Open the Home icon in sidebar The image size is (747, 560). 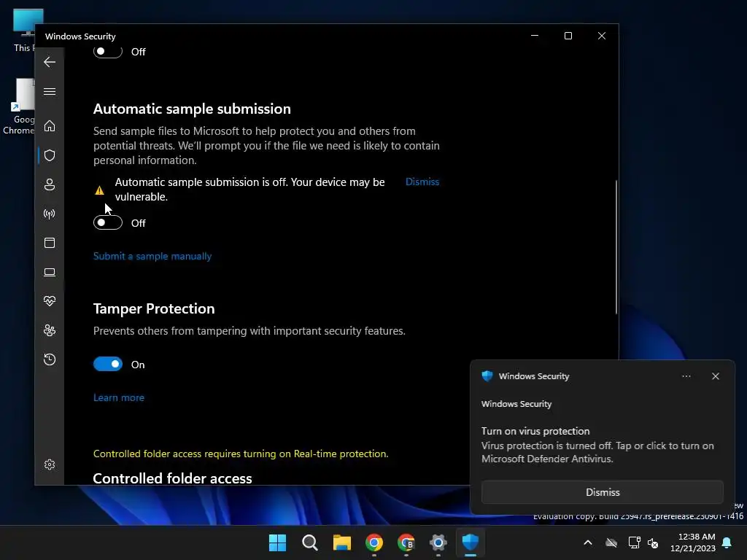(x=50, y=125)
